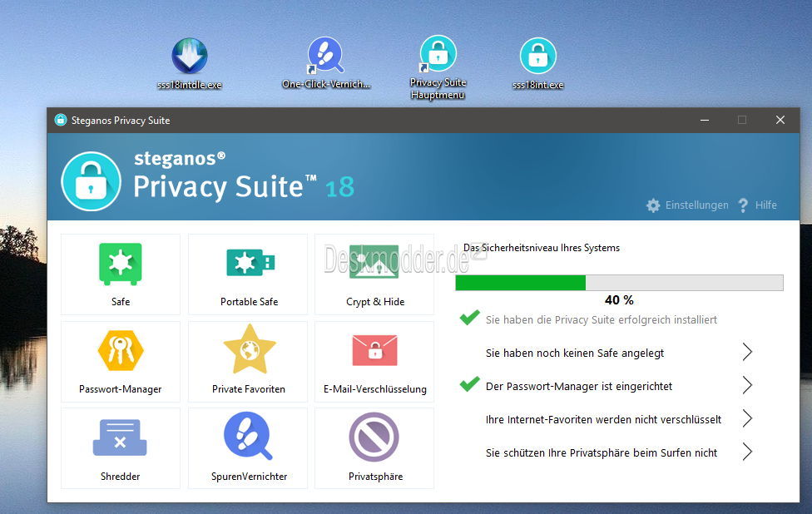Click 'Ihre Internet-Favoriten werden nicht verschlüsselt'
This screenshot has height=514, width=812.
click(x=603, y=419)
